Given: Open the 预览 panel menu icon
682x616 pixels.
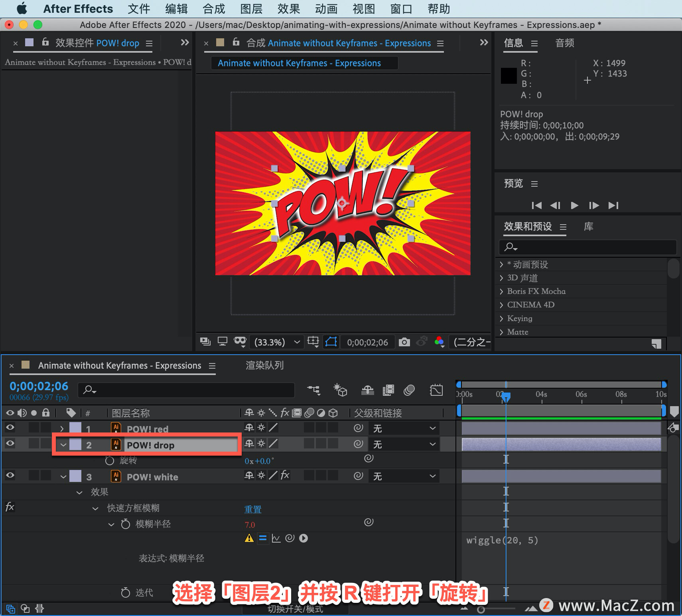Looking at the screenshot, I should [x=534, y=184].
